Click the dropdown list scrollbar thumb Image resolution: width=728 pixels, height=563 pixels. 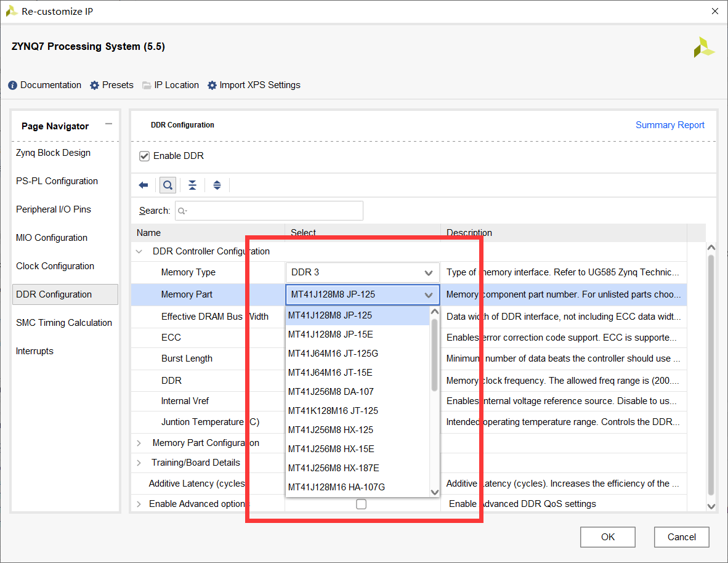tap(435, 355)
